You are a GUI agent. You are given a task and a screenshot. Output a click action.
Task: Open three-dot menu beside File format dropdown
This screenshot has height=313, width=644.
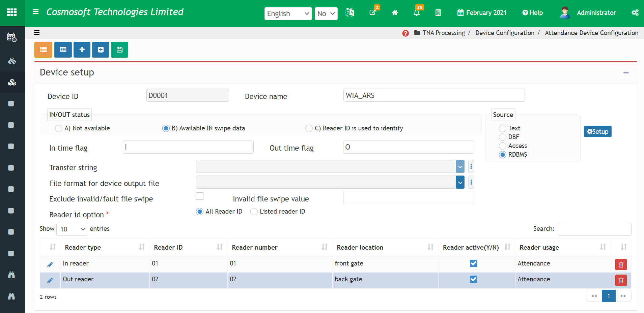(471, 182)
